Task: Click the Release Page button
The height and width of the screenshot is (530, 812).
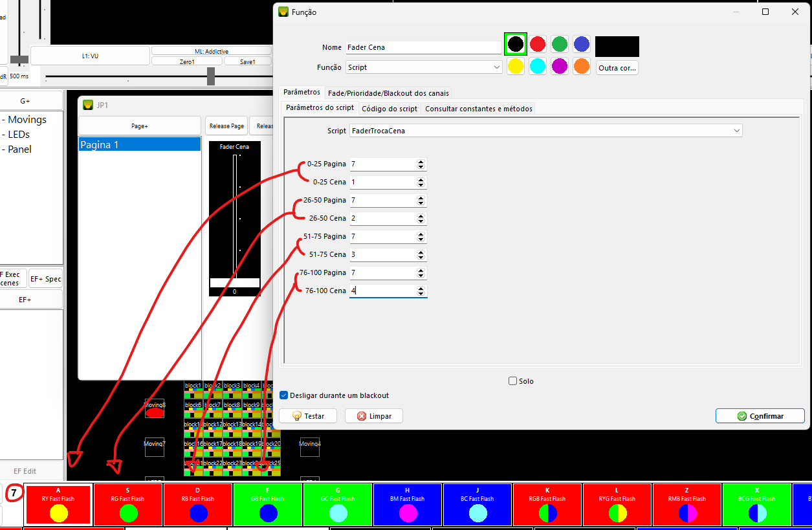Action: pos(226,126)
